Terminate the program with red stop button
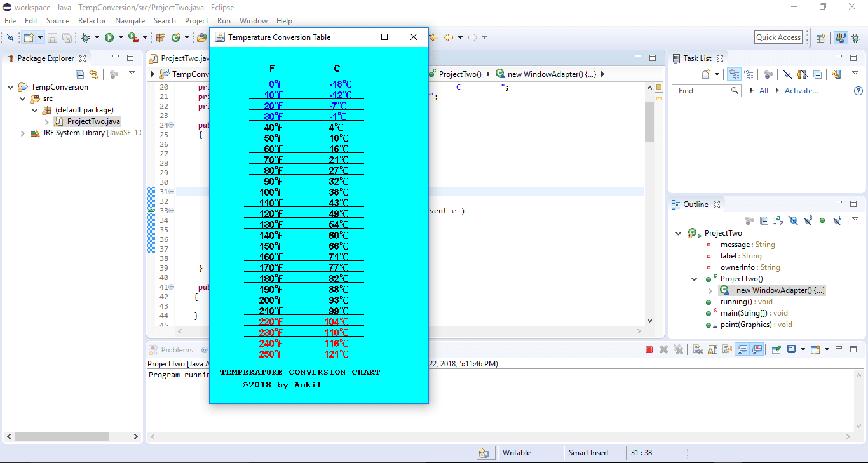This screenshot has width=868, height=463. pos(649,349)
